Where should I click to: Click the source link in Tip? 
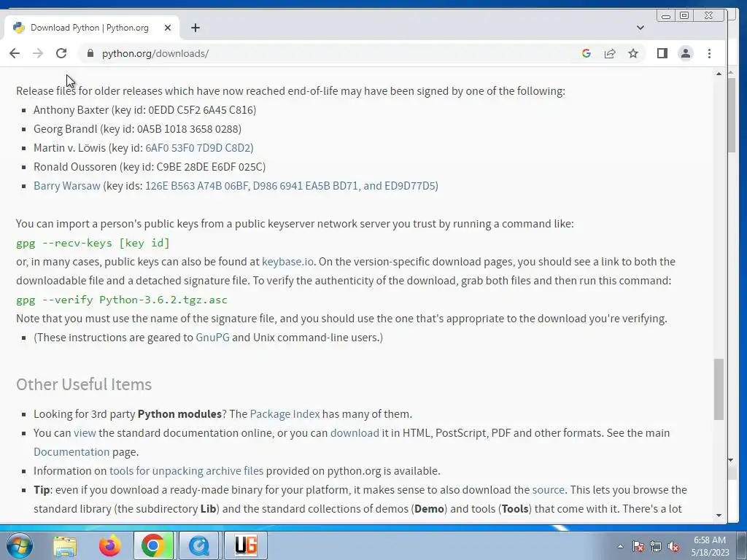[x=549, y=489]
